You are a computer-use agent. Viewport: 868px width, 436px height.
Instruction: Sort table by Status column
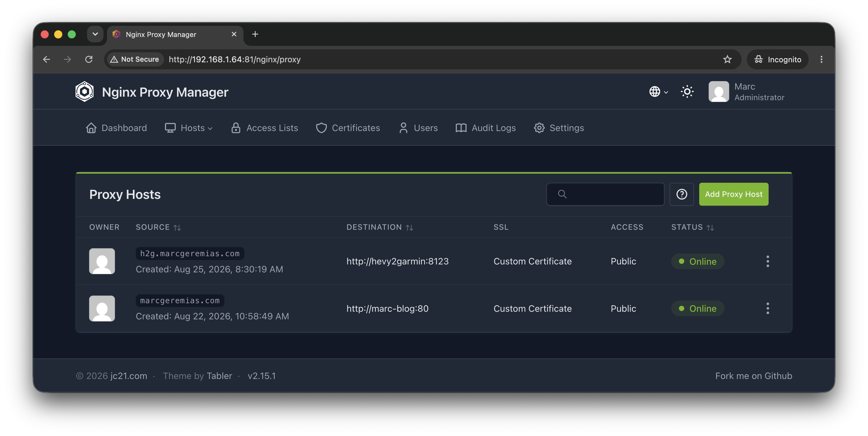click(692, 227)
